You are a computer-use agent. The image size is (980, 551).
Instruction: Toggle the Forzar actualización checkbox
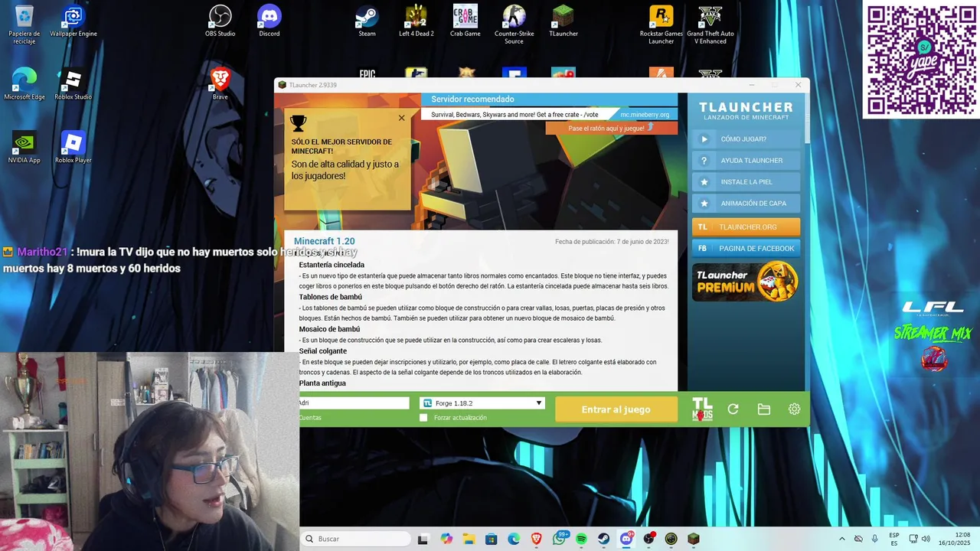423,418
